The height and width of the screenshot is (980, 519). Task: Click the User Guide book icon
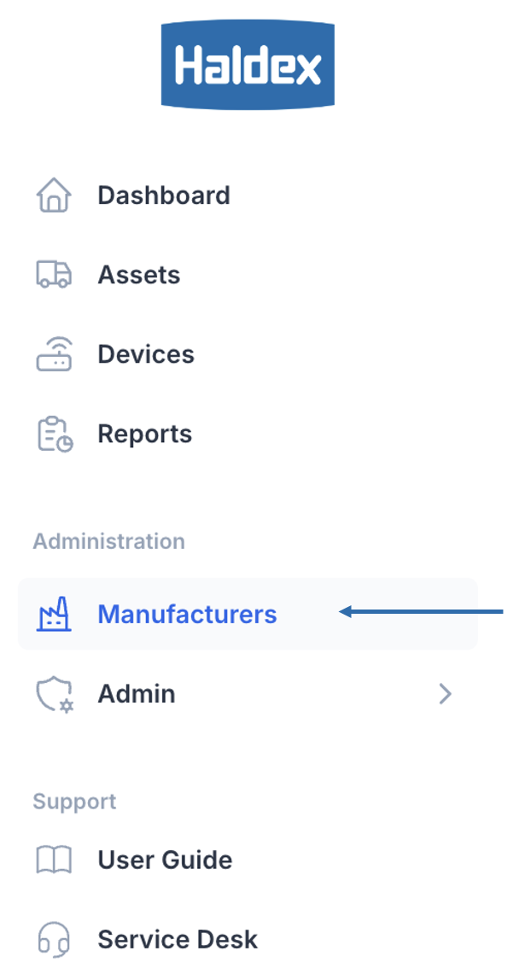(54, 860)
